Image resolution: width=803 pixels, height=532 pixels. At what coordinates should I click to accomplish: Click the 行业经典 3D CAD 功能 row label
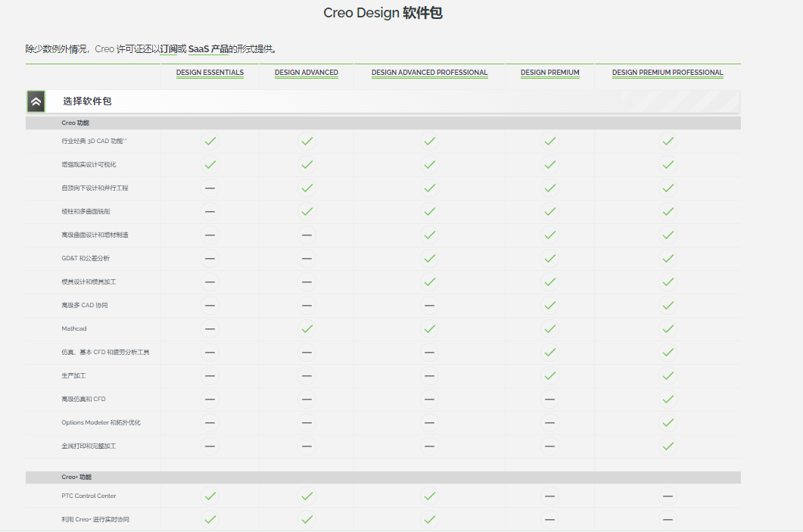pyautogui.click(x=94, y=142)
